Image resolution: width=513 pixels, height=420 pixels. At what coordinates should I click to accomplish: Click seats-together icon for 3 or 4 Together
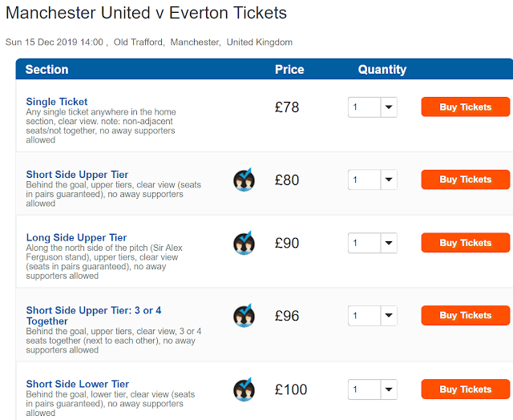click(x=244, y=316)
